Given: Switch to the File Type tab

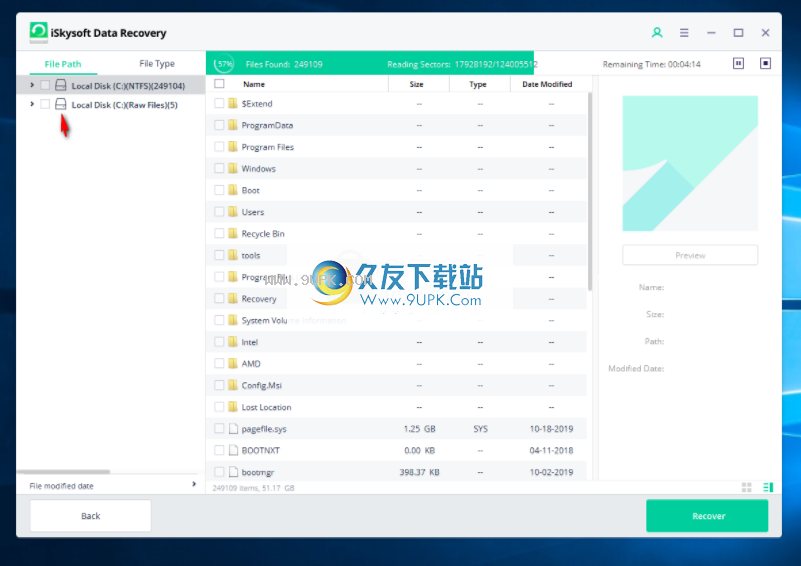Looking at the screenshot, I should pyautogui.click(x=157, y=64).
